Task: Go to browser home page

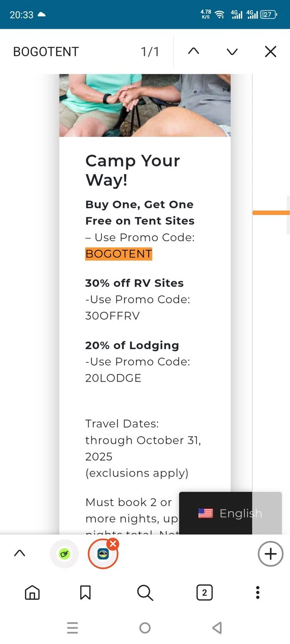Action: tap(32, 593)
